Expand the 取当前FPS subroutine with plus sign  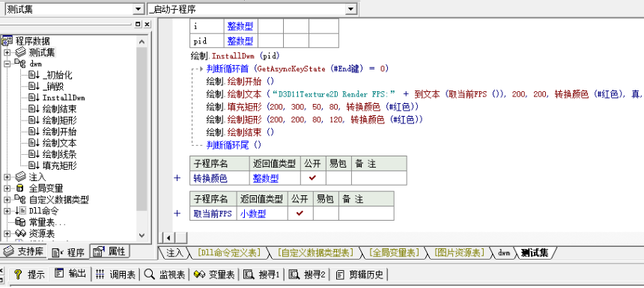click(x=177, y=213)
